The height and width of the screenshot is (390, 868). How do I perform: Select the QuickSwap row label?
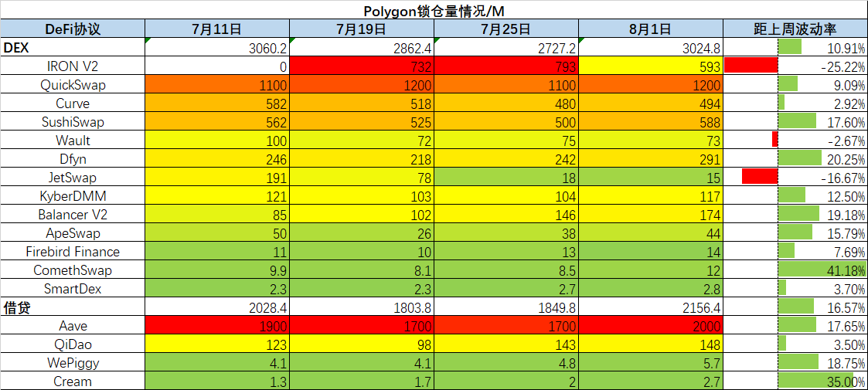point(73,85)
